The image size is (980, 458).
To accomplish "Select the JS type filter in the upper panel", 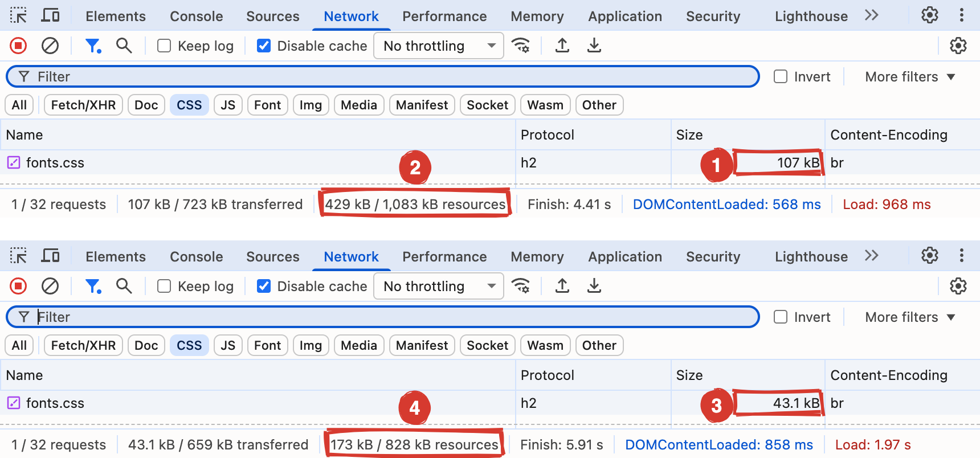I will click(x=228, y=105).
